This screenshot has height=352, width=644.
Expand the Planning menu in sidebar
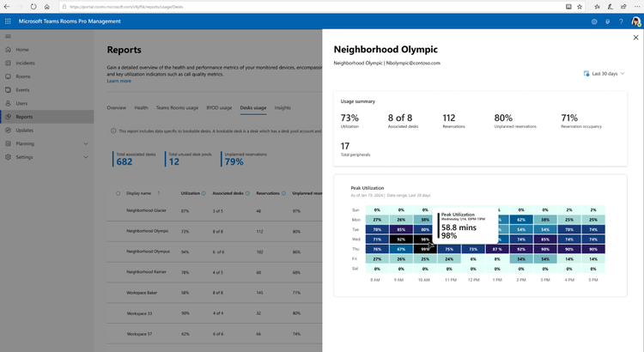coord(86,143)
